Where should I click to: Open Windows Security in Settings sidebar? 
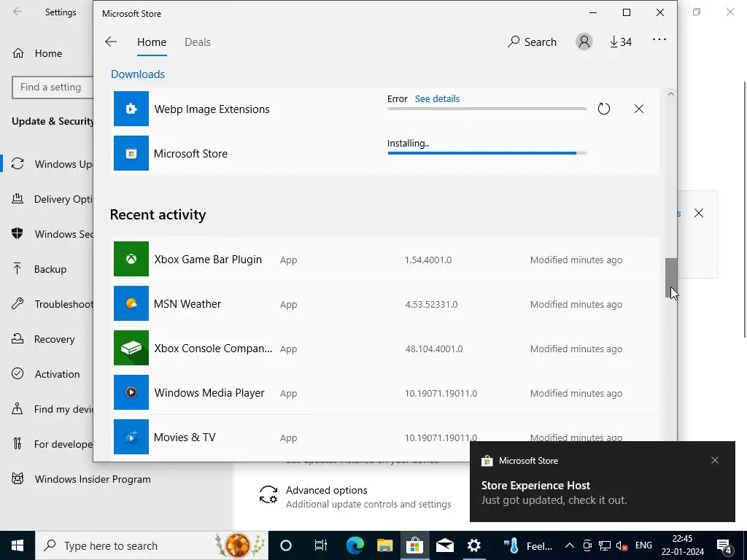coord(53,234)
